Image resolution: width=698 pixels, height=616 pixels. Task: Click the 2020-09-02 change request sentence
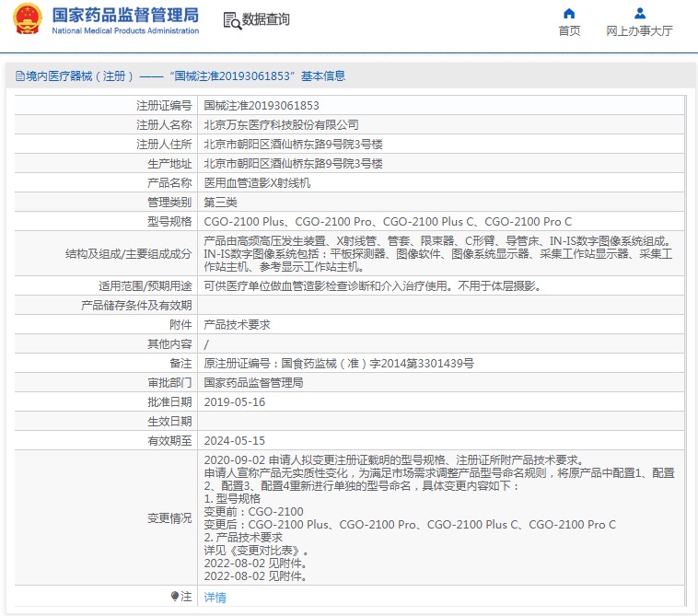point(395,459)
